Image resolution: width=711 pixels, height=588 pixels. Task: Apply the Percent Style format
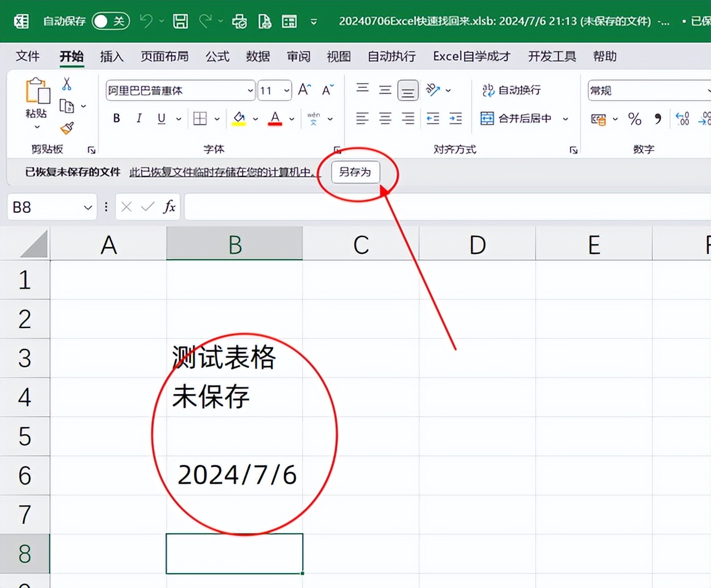635,118
